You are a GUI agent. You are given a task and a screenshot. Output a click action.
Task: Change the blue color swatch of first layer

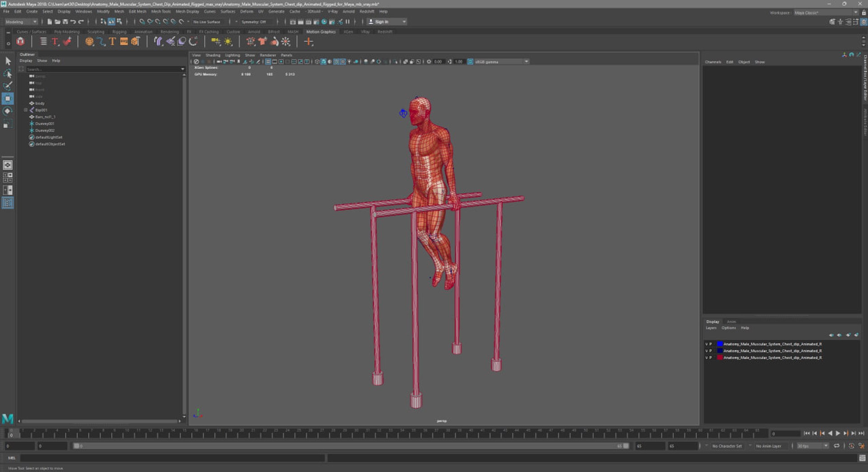[x=720, y=344]
